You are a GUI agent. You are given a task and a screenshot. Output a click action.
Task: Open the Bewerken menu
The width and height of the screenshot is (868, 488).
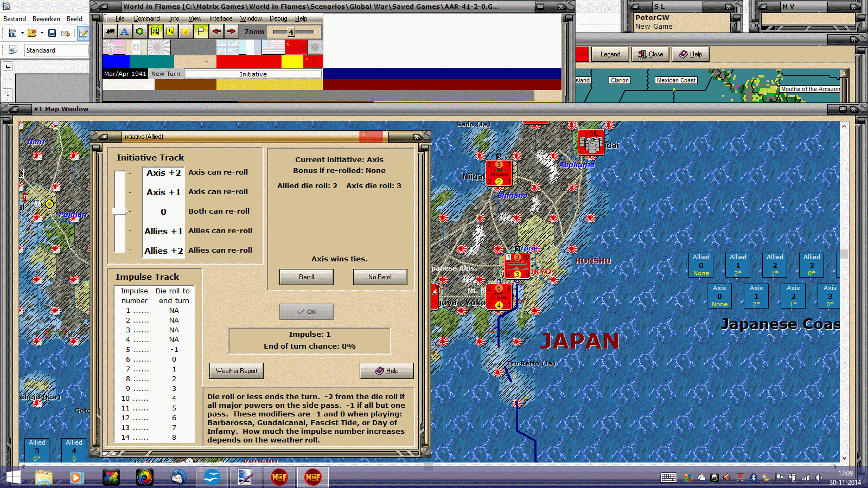[x=46, y=19]
